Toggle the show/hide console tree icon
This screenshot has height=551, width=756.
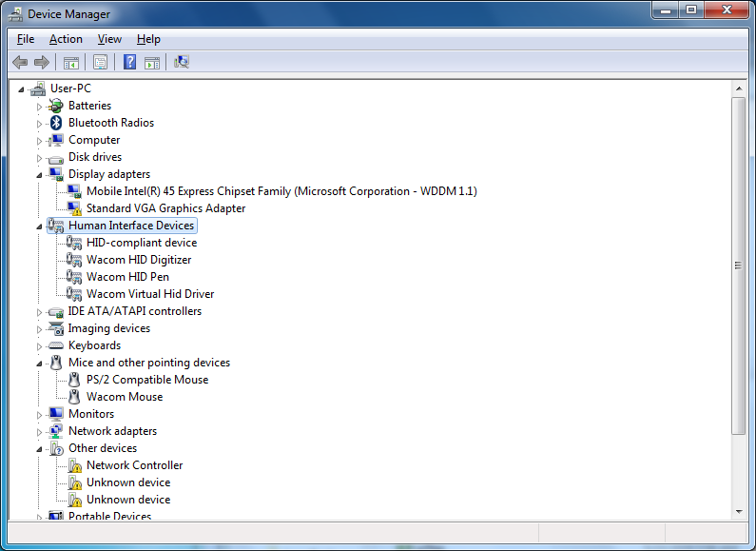point(71,62)
